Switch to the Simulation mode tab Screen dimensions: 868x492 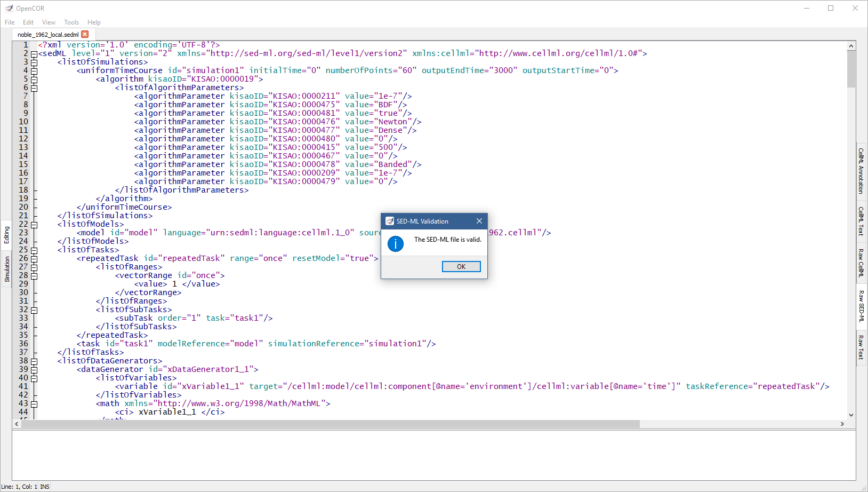(7, 269)
